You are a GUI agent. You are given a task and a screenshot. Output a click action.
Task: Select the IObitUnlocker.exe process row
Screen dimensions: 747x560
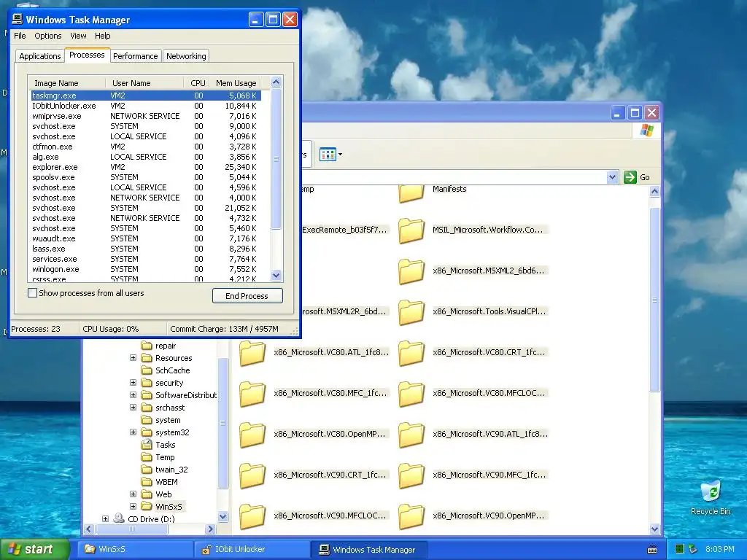[145, 106]
